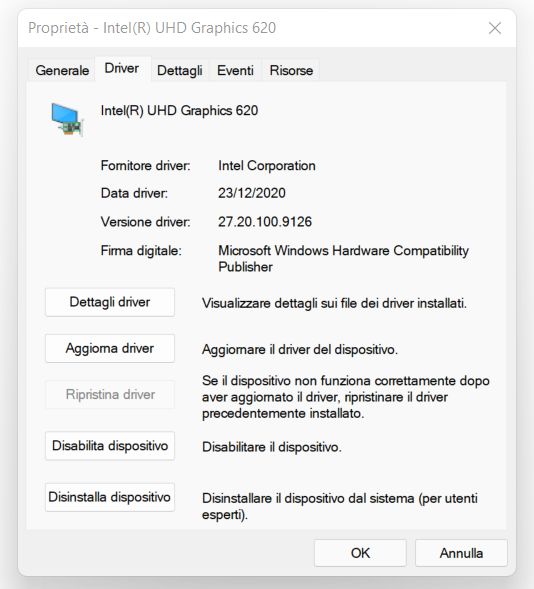The height and width of the screenshot is (589, 534).
Task: Click 'Visualizzare dettagli sui file' description
Action: point(334,303)
